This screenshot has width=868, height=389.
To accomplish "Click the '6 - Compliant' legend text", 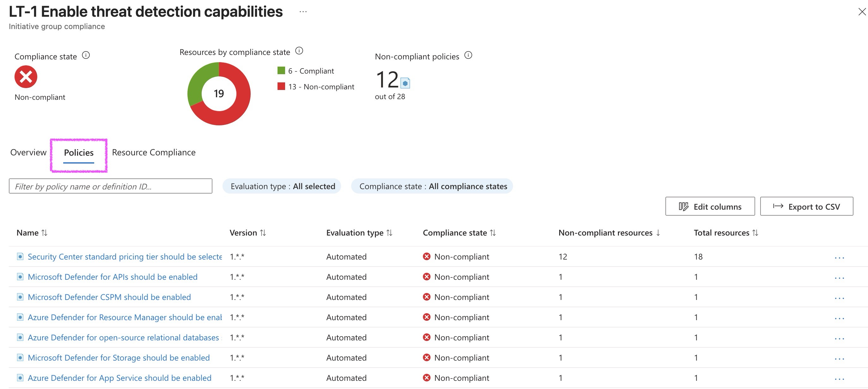I will point(311,71).
